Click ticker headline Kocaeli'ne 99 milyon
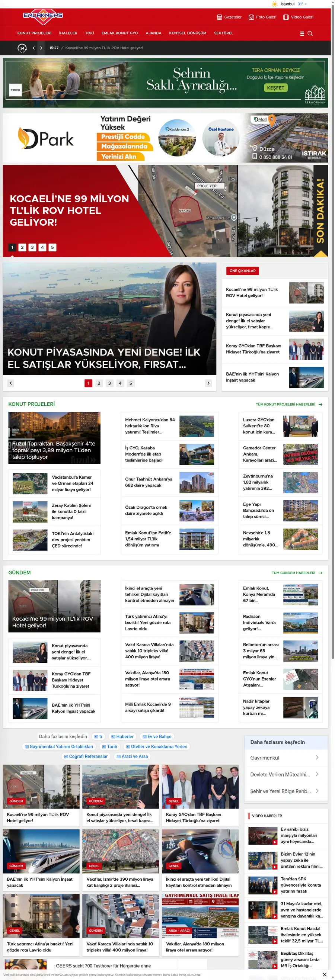This screenshot has width=335, height=980. coord(104,48)
